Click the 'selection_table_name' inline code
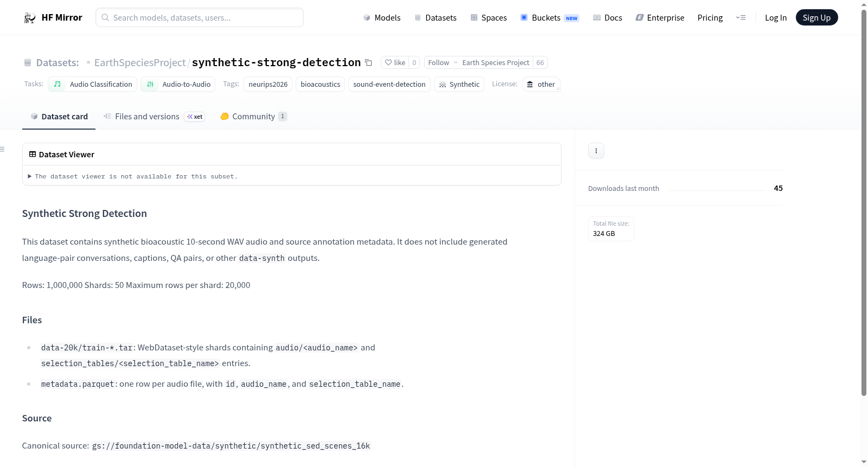Viewport: 868px width, 467px height. click(x=355, y=384)
